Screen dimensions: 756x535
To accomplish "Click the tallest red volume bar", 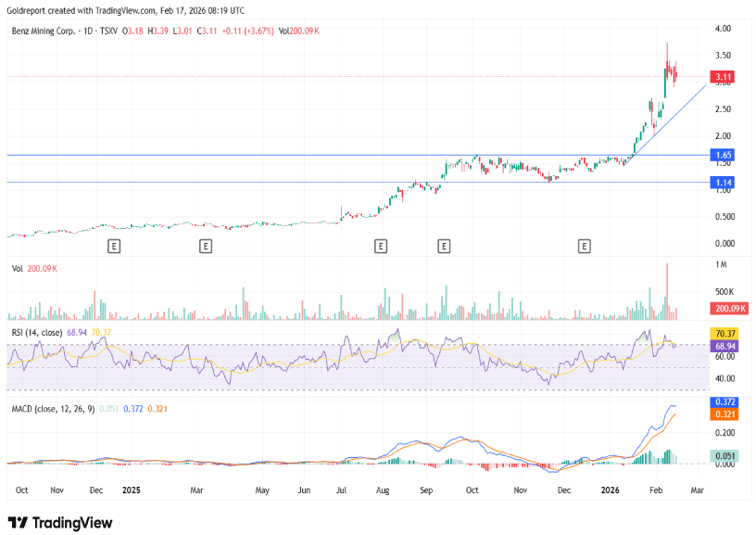I will (x=666, y=292).
